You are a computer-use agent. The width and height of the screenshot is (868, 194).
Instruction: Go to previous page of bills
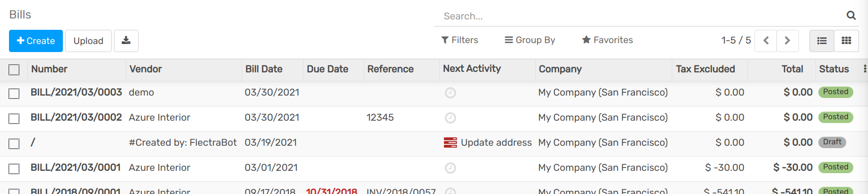[x=766, y=41]
